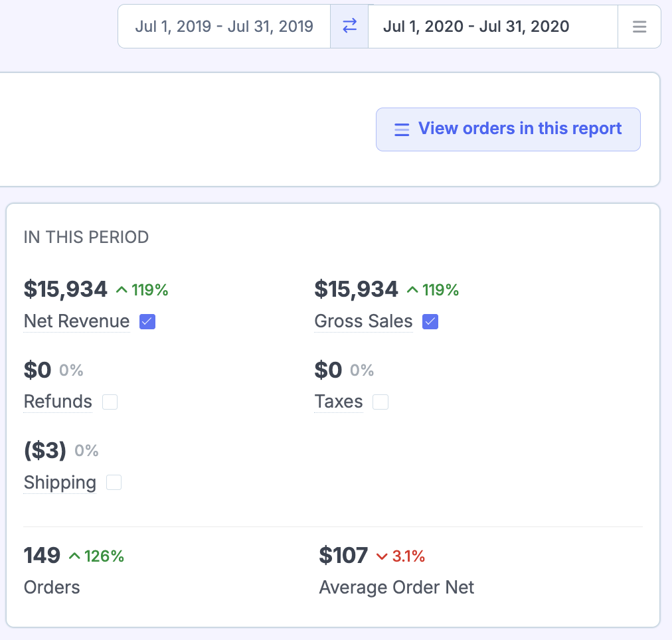Click the Shipping metric label
This screenshot has height=640, width=672.
60,483
